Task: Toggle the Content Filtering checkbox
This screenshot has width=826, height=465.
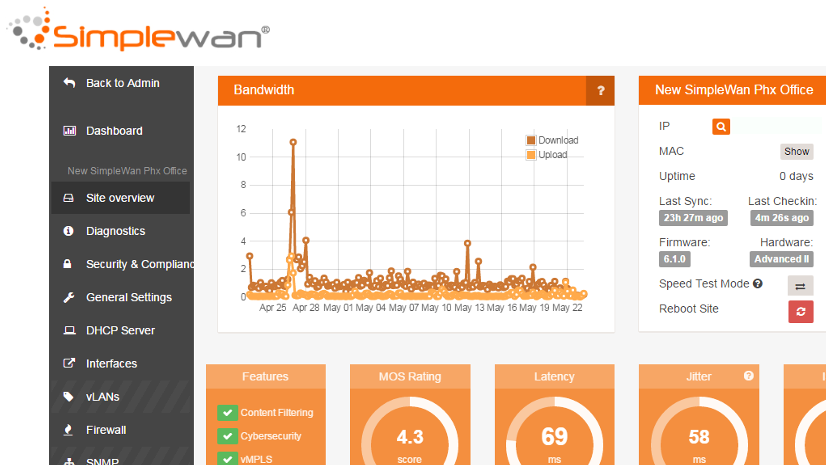Action: (x=226, y=413)
